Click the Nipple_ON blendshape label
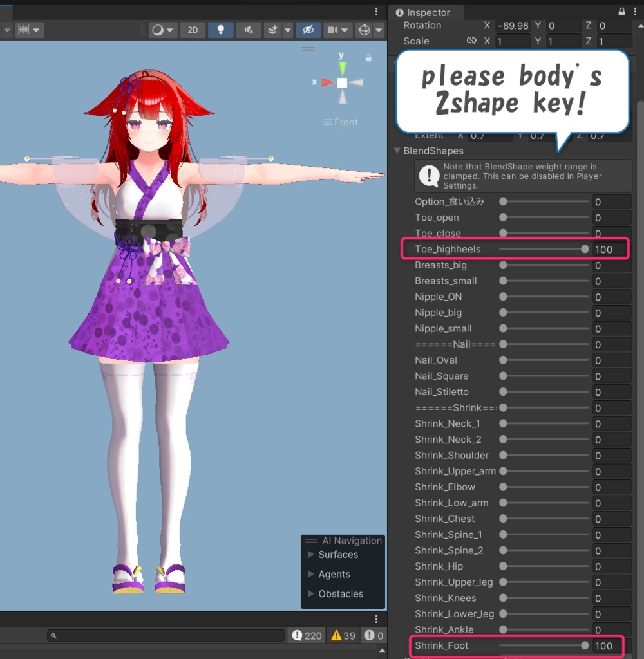 438,297
